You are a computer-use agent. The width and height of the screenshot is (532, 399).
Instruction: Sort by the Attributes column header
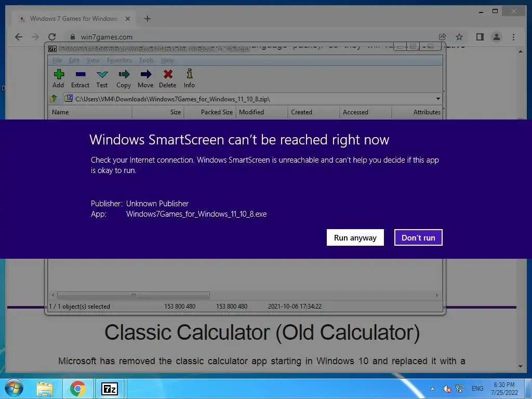pos(417,112)
